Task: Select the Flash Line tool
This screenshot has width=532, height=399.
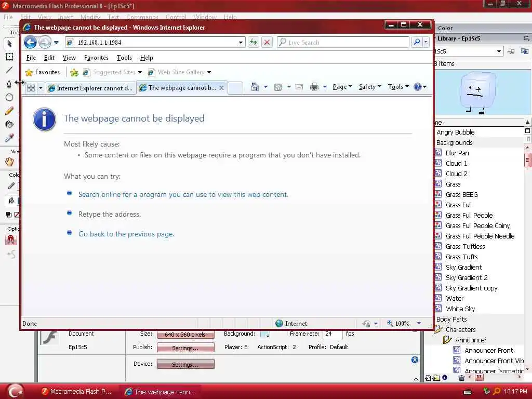Action: [9, 70]
